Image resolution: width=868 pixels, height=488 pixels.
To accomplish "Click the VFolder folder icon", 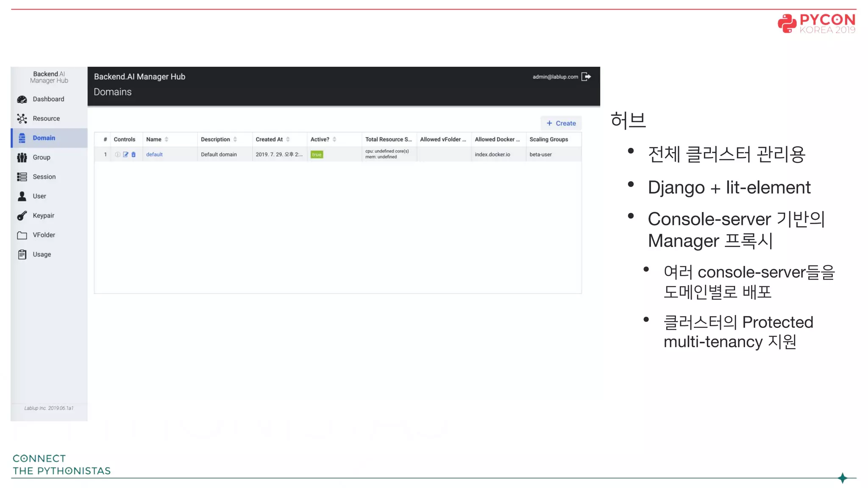I will 22,235.
